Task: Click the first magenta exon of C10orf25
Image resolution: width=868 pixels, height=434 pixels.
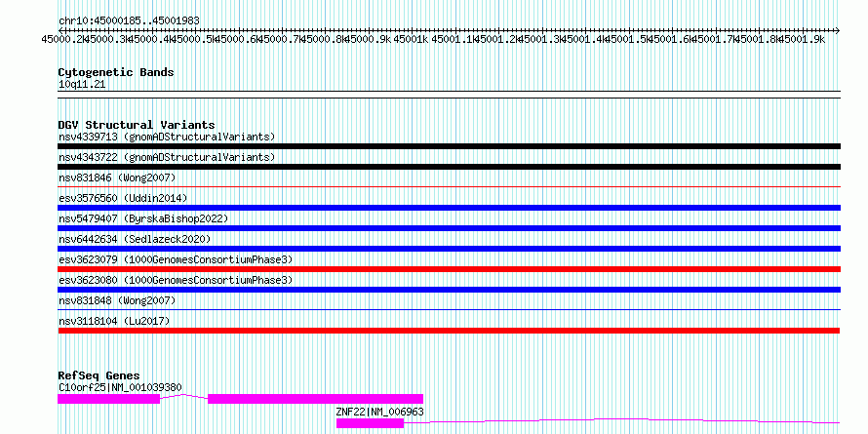Action: pyautogui.click(x=108, y=399)
